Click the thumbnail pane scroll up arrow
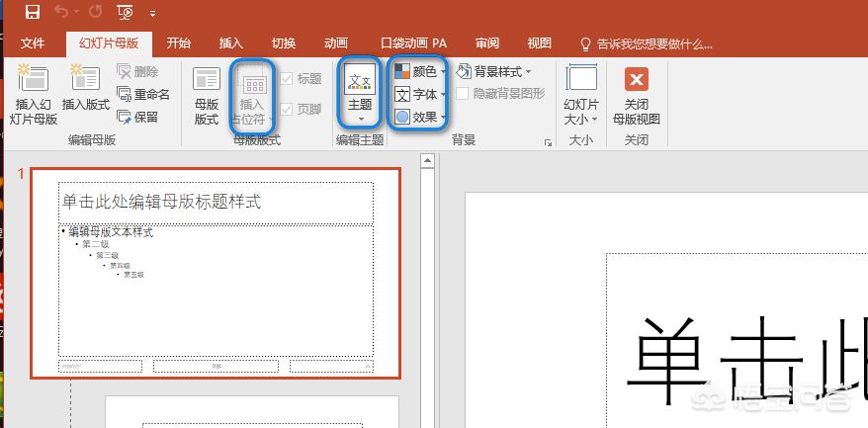Screen dimensions: 868x428 click(x=427, y=161)
